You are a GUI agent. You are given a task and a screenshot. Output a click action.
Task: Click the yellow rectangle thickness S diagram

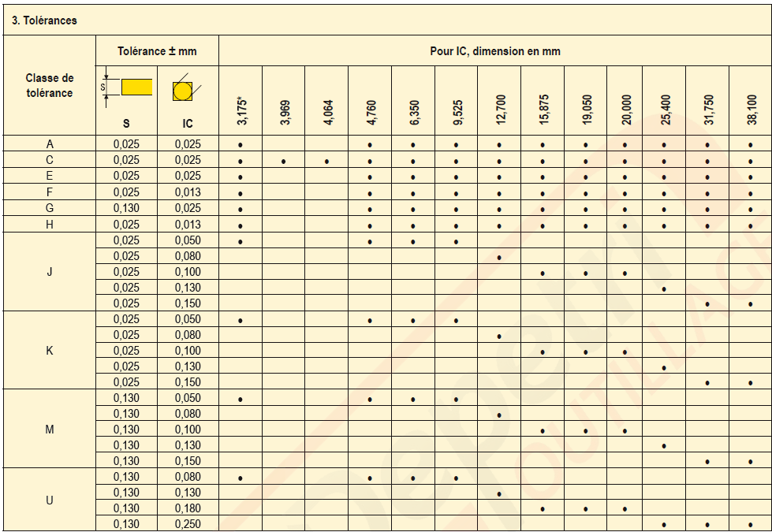pyautogui.click(x=137, y=87)
